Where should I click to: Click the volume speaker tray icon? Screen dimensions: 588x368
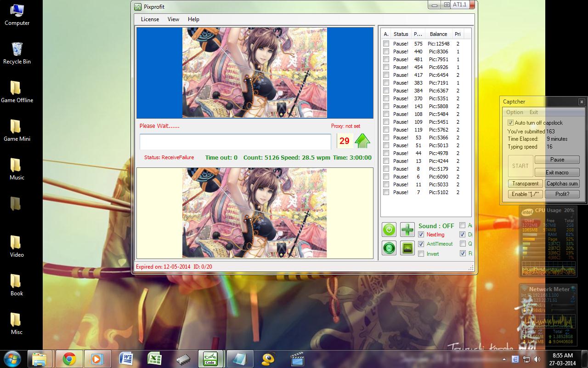[x=537, y=359]
